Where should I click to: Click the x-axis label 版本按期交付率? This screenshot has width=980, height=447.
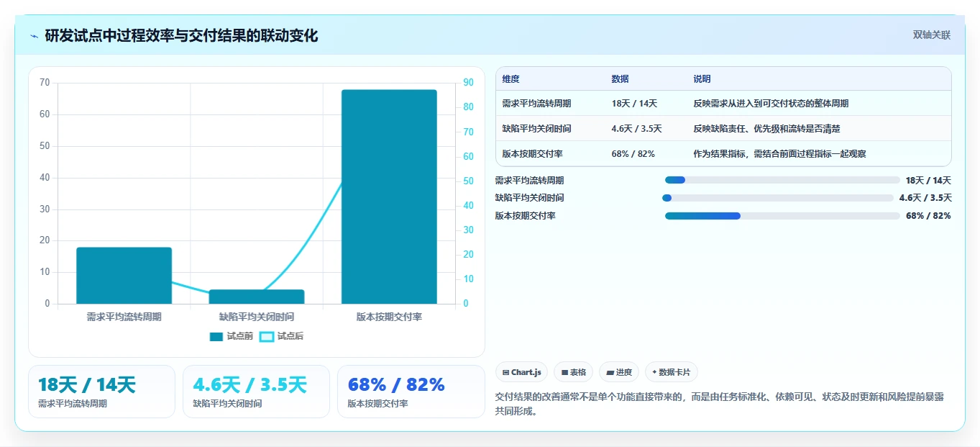pyautogui.click(x=389, y=317)
